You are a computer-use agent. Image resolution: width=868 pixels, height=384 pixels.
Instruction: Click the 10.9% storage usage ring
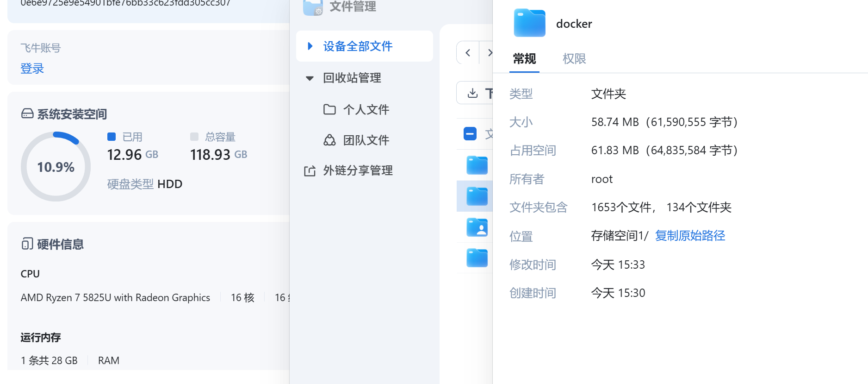pyautogui.click(x=56, y=167)
